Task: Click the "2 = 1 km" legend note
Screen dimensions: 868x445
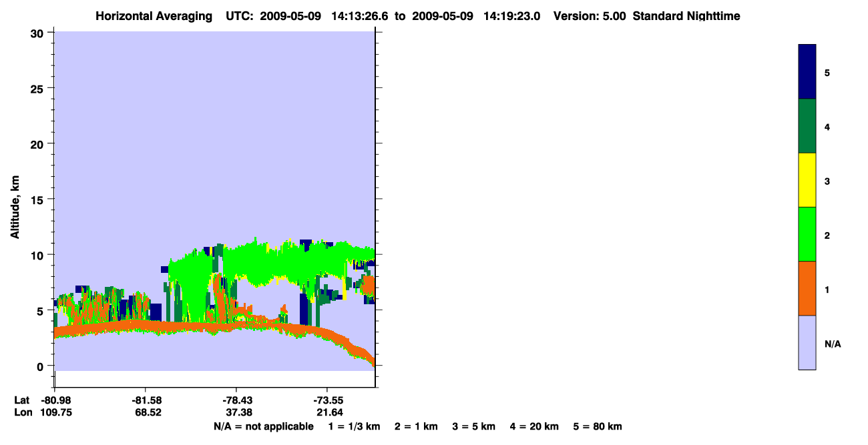Action: point(416,426)
